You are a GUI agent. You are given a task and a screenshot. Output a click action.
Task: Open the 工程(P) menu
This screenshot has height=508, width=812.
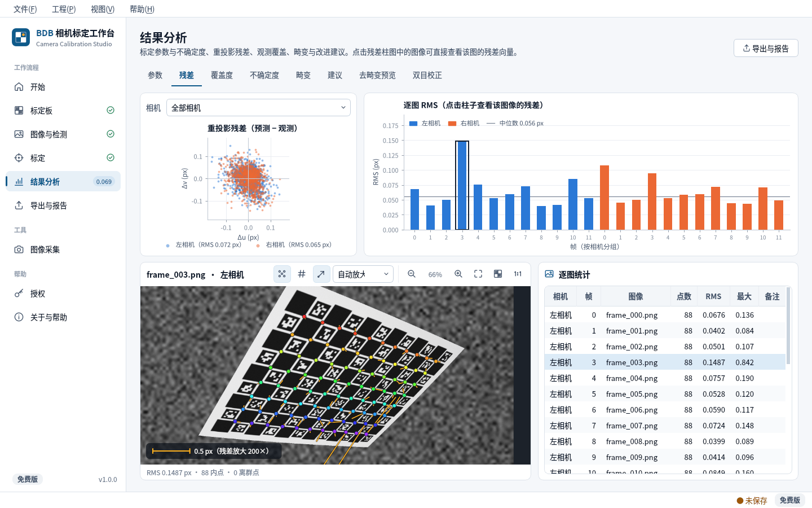tap(64, 9)
